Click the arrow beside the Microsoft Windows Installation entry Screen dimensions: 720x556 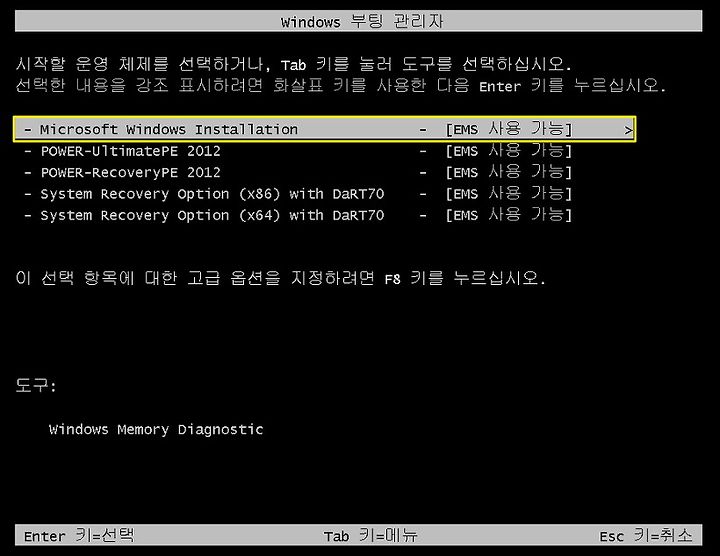(628, 130)
